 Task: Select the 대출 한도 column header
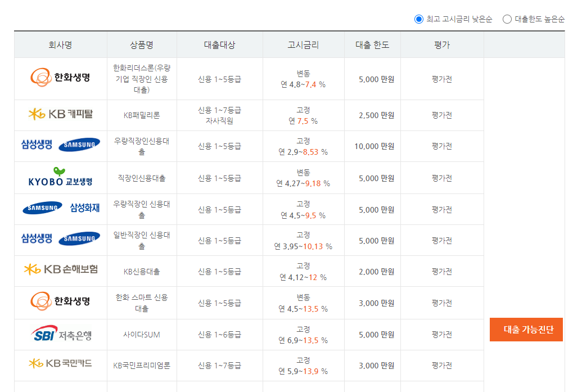pyautogui.click(x=371, y=44)
